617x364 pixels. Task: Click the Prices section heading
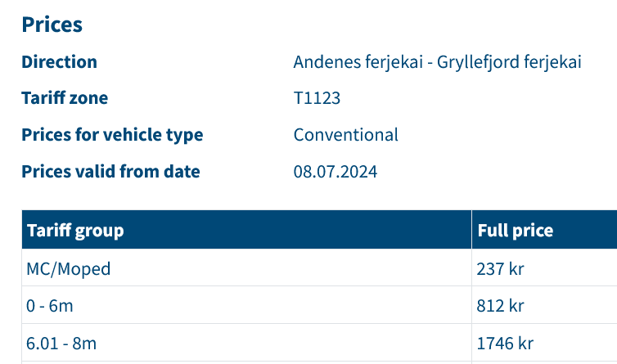[52, 25]
